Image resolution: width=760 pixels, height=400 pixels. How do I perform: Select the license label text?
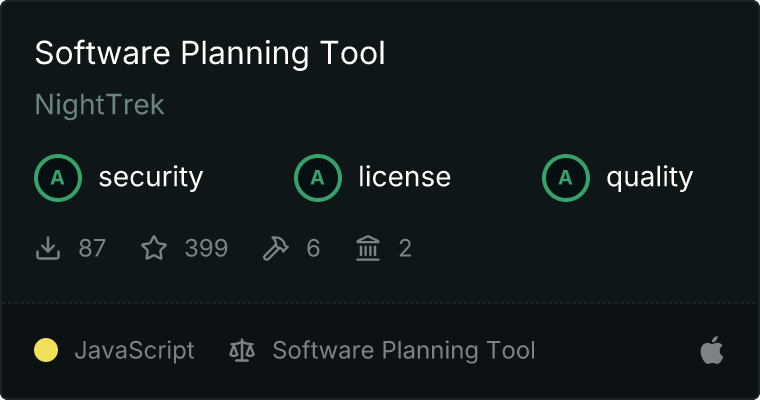pyautogui.click(x=404, y=178)
